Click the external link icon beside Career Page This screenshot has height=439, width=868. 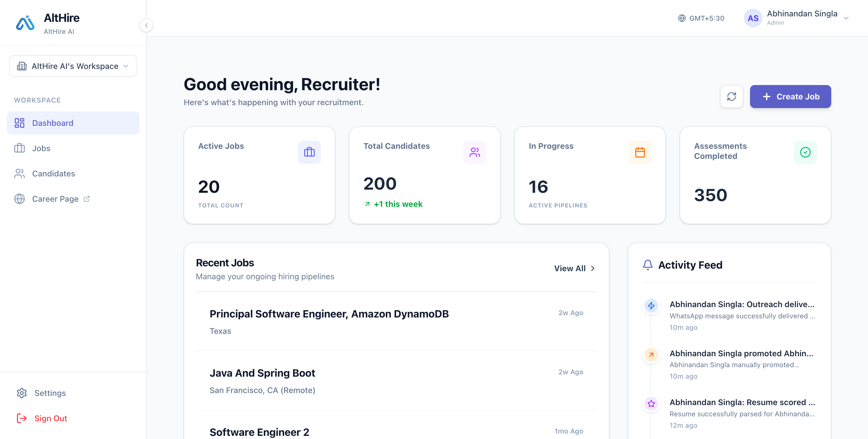point(87,199)
